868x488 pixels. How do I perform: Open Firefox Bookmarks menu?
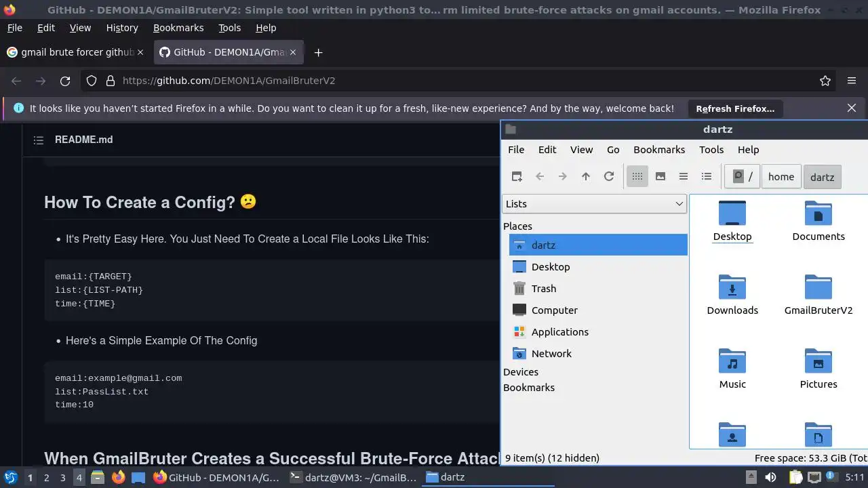tap(178, 28)
